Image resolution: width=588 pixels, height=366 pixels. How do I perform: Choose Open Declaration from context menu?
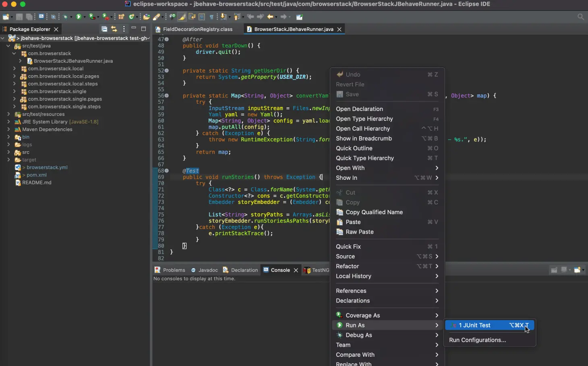click(359, 109)
